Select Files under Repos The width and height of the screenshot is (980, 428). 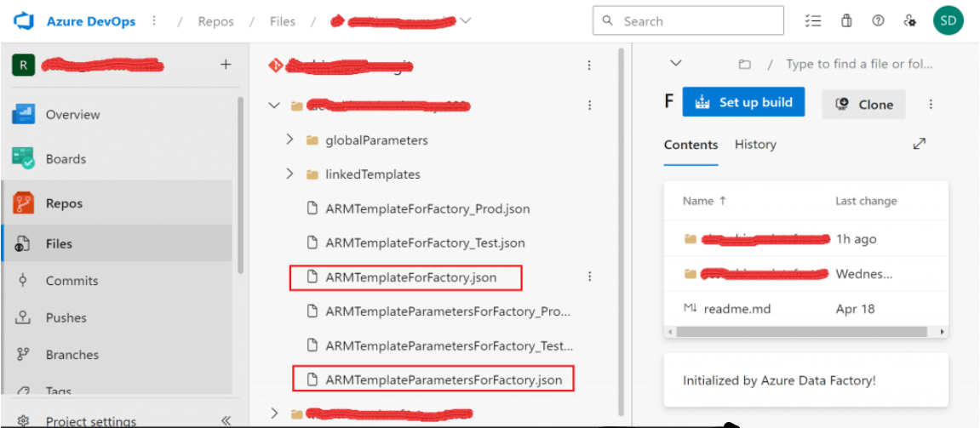[59, 243]
